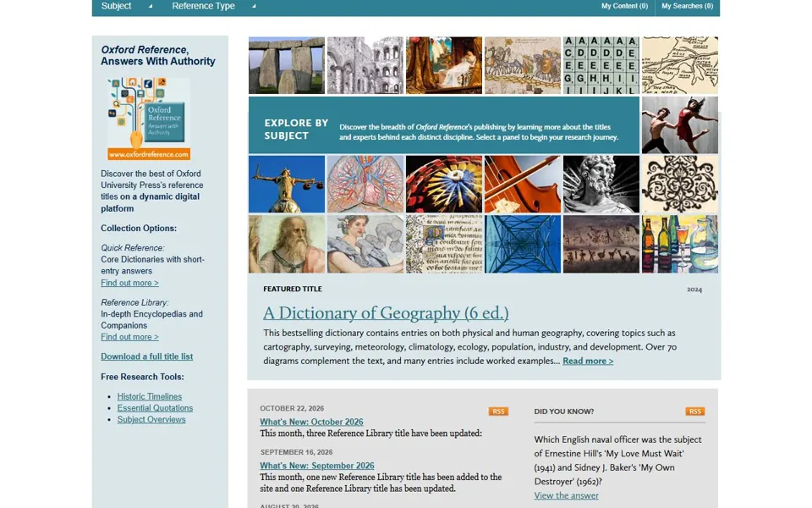Select the horse chariot mosaic thumbnail
The image size is (812, 508).
coord(523,65)
